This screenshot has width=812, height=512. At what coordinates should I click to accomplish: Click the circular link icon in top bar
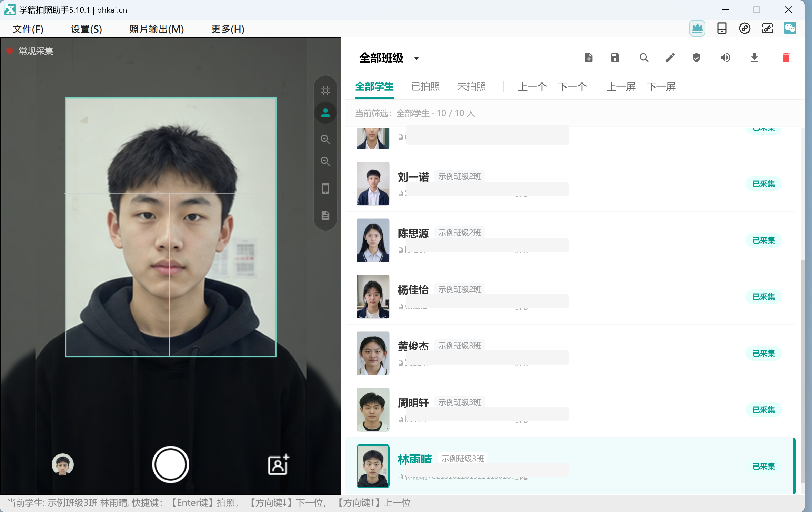tap(744, 28)
